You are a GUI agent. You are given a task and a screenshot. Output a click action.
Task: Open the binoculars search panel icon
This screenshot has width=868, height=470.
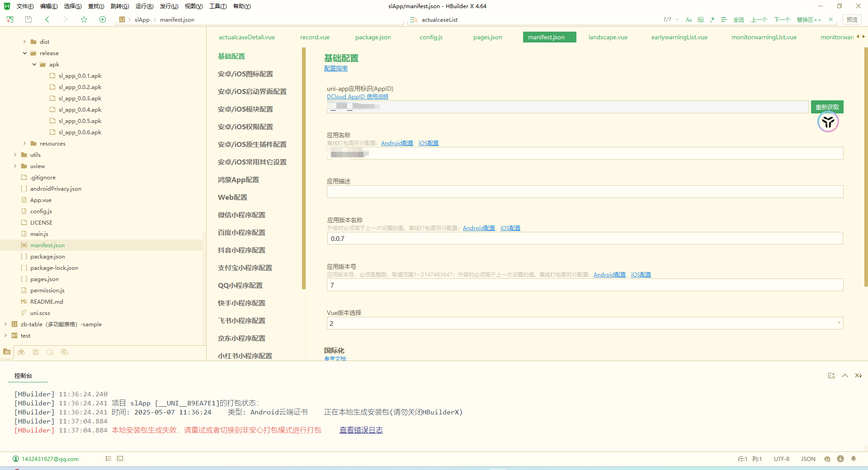coord(21,352)
